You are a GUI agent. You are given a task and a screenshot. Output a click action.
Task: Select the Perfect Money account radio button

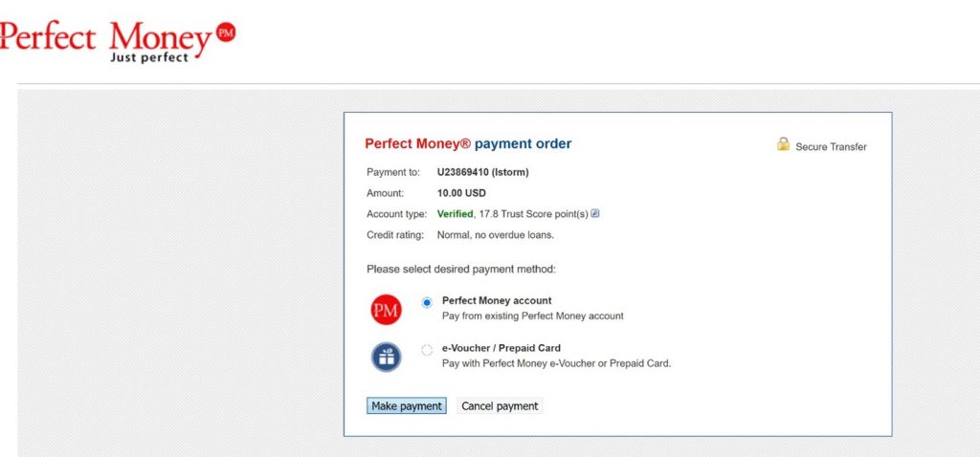click(x=427, y=302)
